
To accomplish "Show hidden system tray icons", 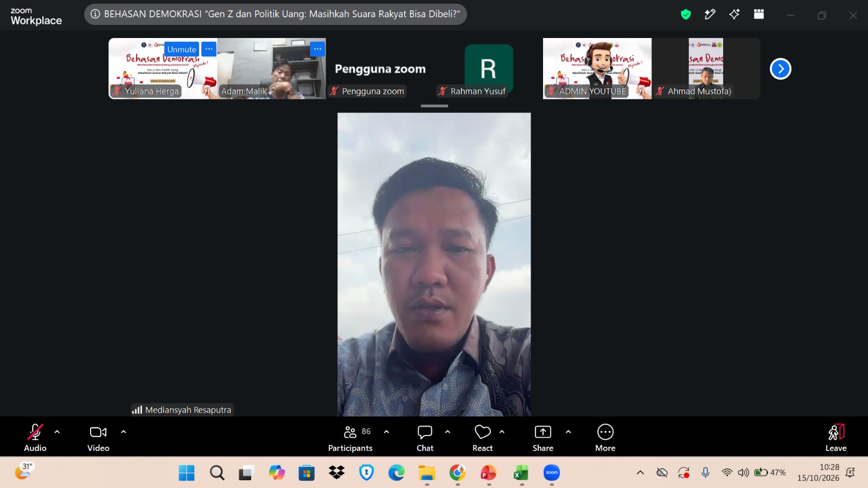I will [x=640, y=473].
